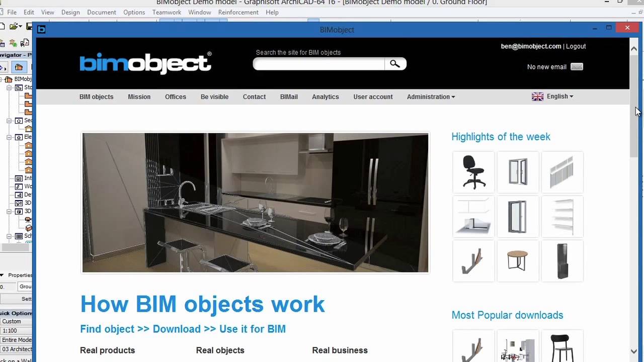The image size is (644, 362).
Task: Open the File menu
Action: pyautogui.click(x=12, y=12)
